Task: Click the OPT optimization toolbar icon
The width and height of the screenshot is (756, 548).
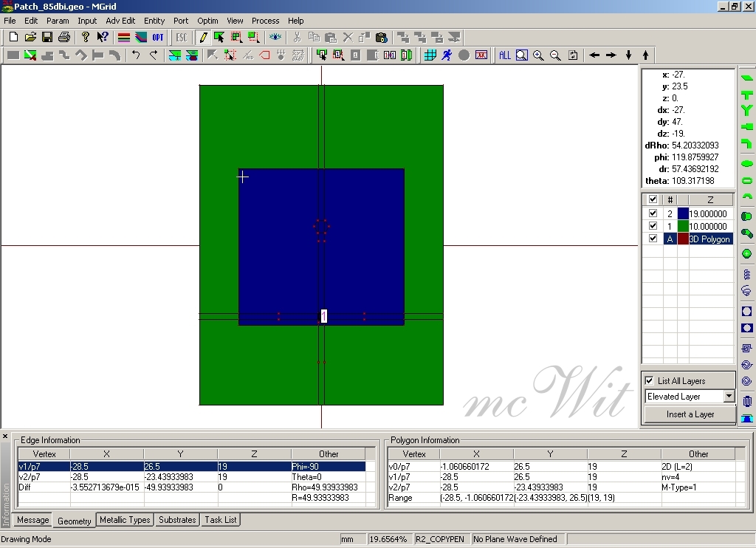Action: 158,37
